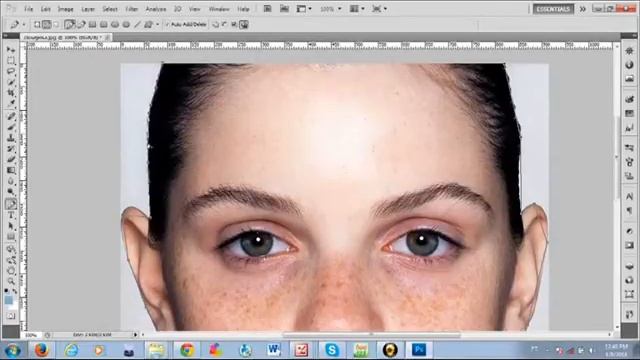This screenshot has height=360, width=640.
Task: Choose the Custom Shape option
Action: click(148, 24)
